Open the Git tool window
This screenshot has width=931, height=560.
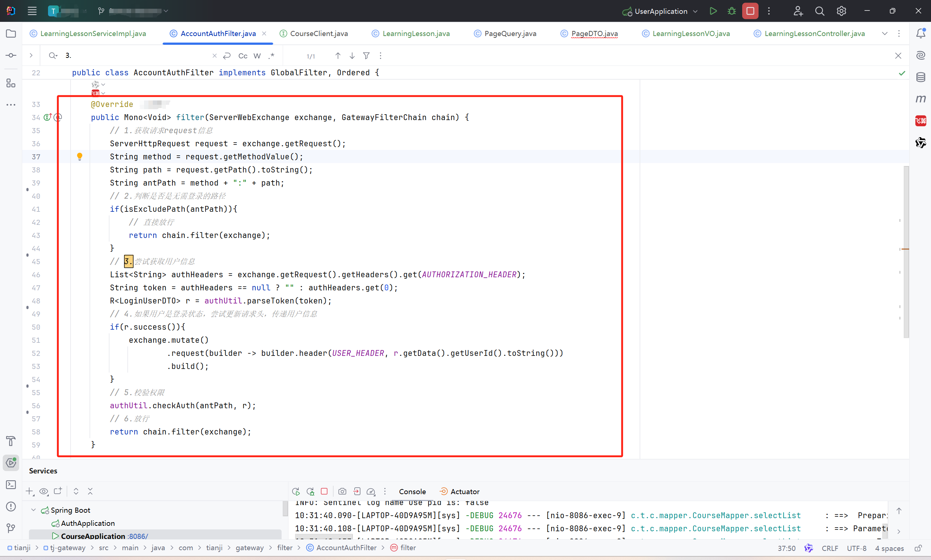(11, 528)
